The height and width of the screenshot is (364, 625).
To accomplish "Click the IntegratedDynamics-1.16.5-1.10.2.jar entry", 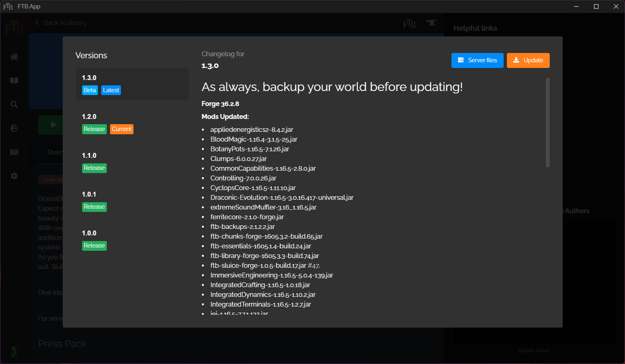I will click(263, 295).
